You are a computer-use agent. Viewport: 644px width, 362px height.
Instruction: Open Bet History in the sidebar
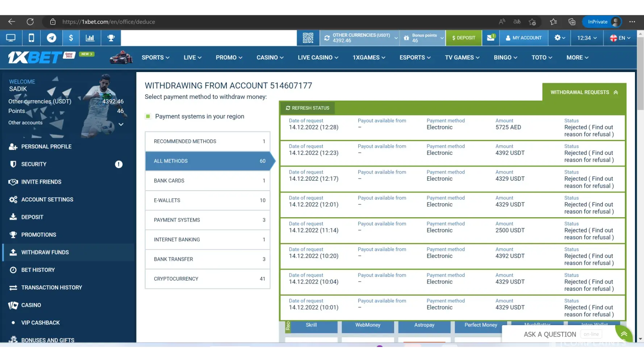pyautogui.click(x=38, y=270)
